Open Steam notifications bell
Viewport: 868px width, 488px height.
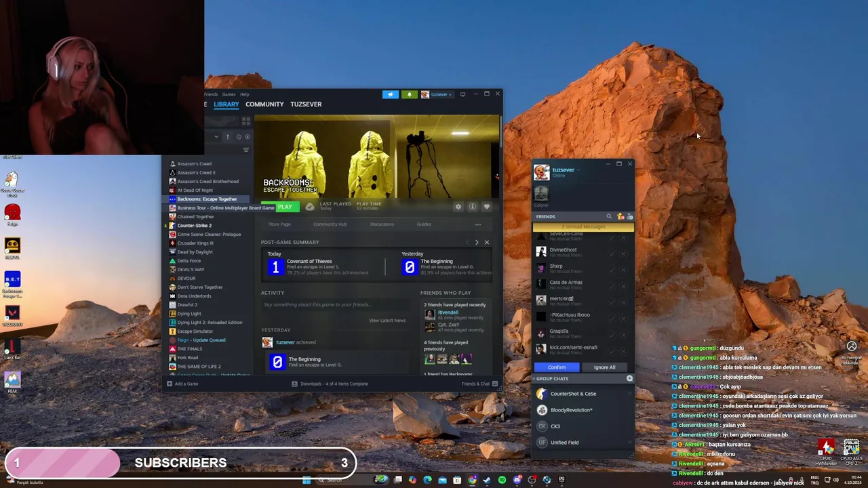(409, 94)
